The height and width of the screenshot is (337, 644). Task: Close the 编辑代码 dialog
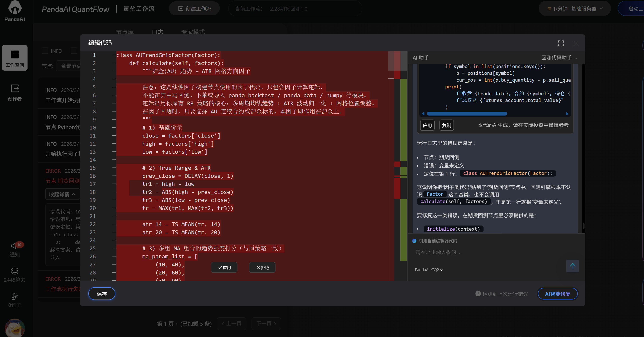click(576, 44)
